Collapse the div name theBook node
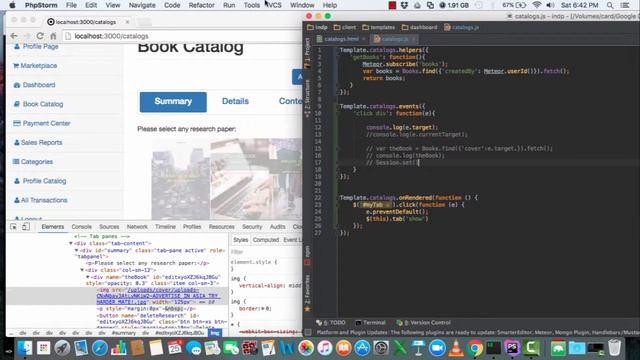The height and width of the screenshot is (360, 640). coord(87,277)
